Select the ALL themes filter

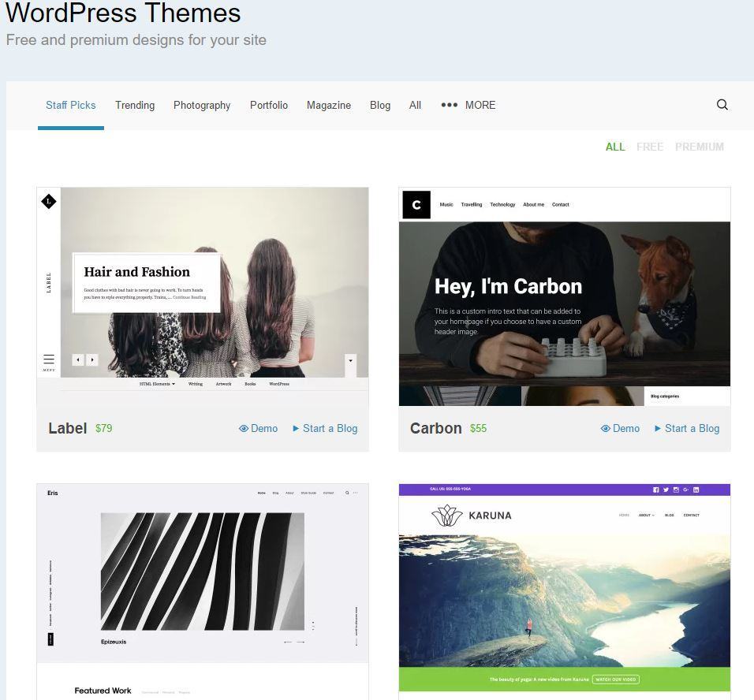[x=615, y=147]
